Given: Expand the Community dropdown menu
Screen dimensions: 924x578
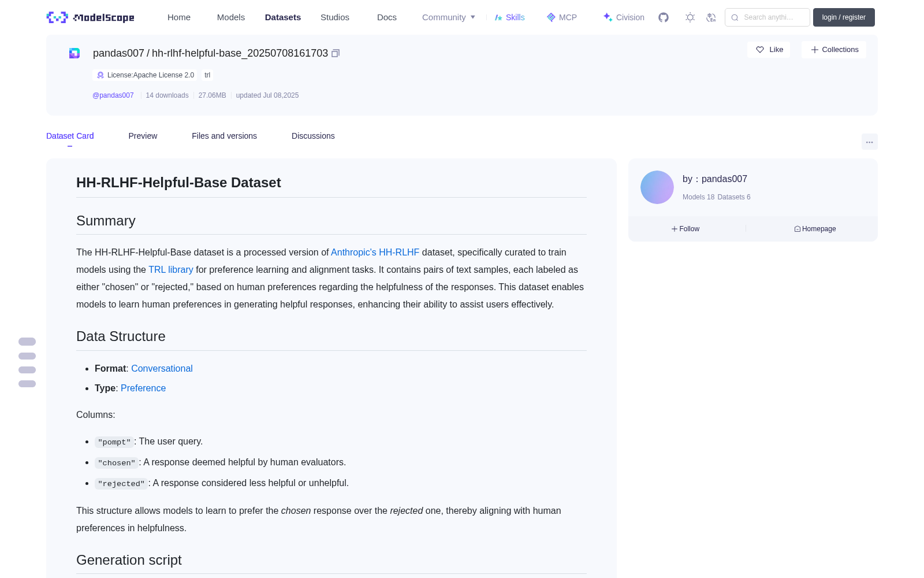Looking at the screenshot, I should coord(449,17).
